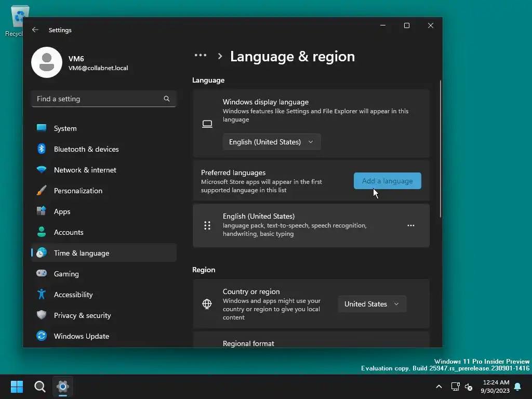Image resolution: width=532 pixels, height=399 pixels.
Task: Click the Time & language clock icon
Action: pyautogui.click(x=42, y=253)
